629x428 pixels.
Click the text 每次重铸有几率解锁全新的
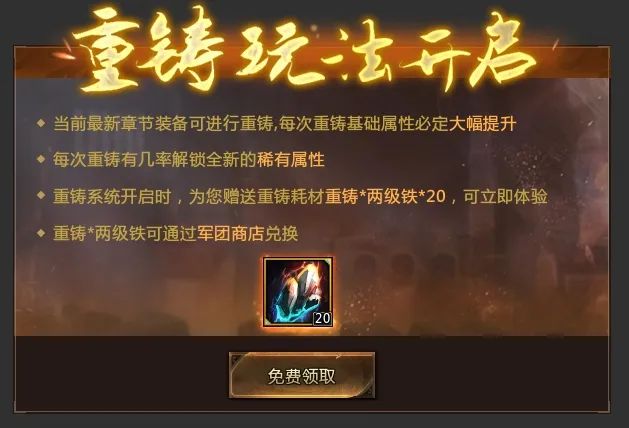155,160
